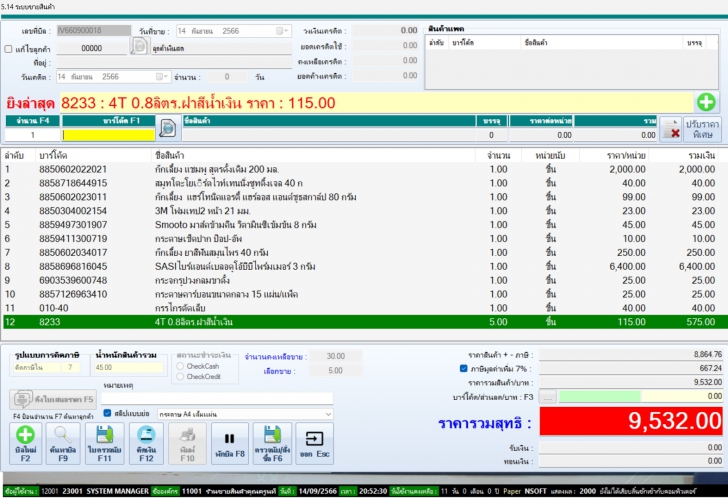Image resolution: width=728 pixels, height=500 pixels.
Task: Select row with barcode 010-40
Action: (x=362, y=308)
